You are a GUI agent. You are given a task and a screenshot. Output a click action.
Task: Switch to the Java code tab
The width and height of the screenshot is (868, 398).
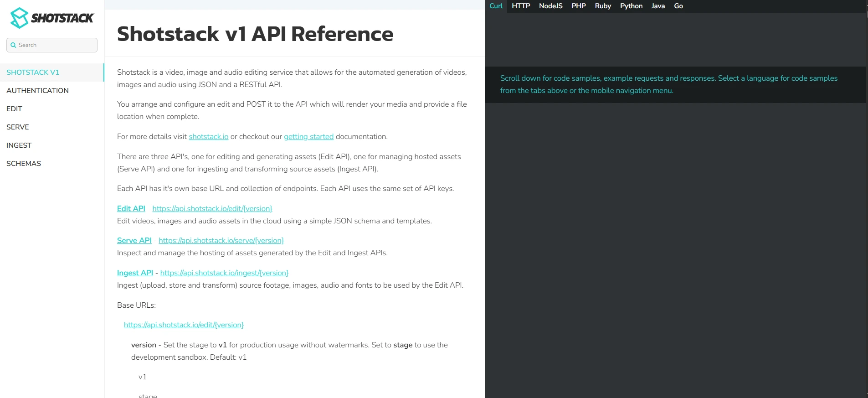pos(658,6)
